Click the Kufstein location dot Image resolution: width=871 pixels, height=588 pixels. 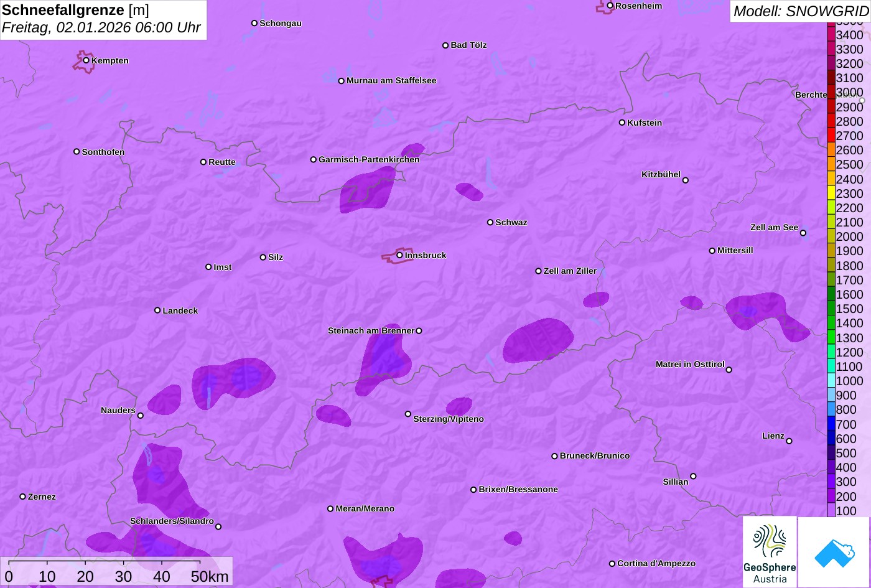[622, 123]
